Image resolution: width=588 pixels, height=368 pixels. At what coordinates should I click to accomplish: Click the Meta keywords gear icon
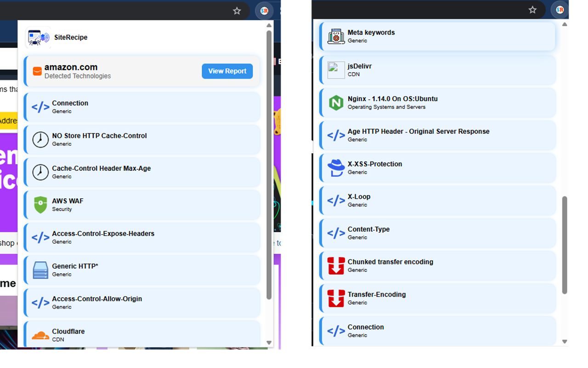tap(336, 36)
